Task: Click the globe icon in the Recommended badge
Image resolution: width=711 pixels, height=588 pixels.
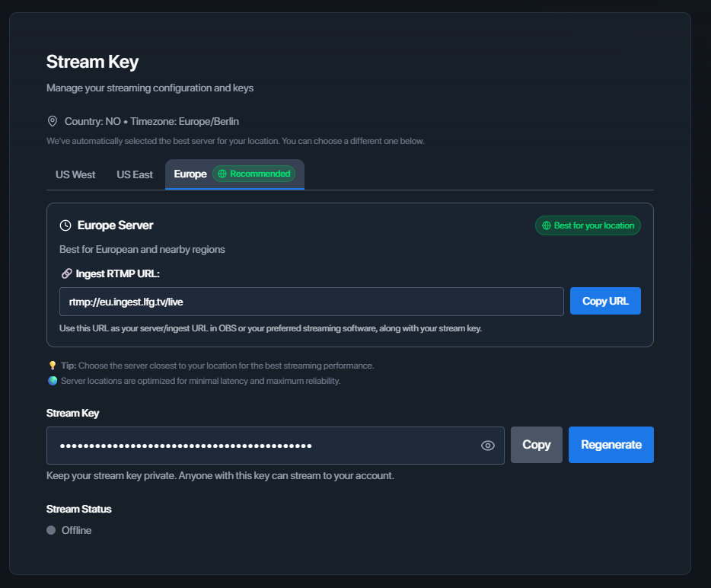Action: tap(222, 174)
